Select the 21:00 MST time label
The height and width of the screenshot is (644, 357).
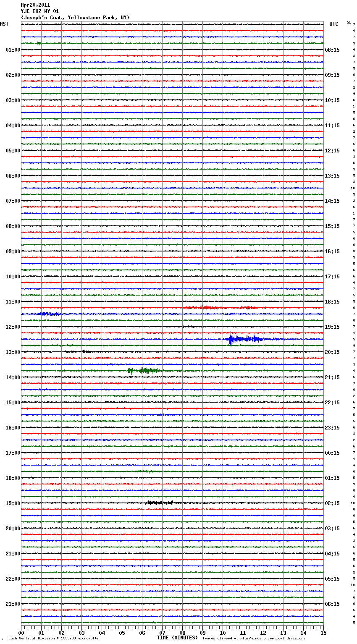[x=13, y=554]
